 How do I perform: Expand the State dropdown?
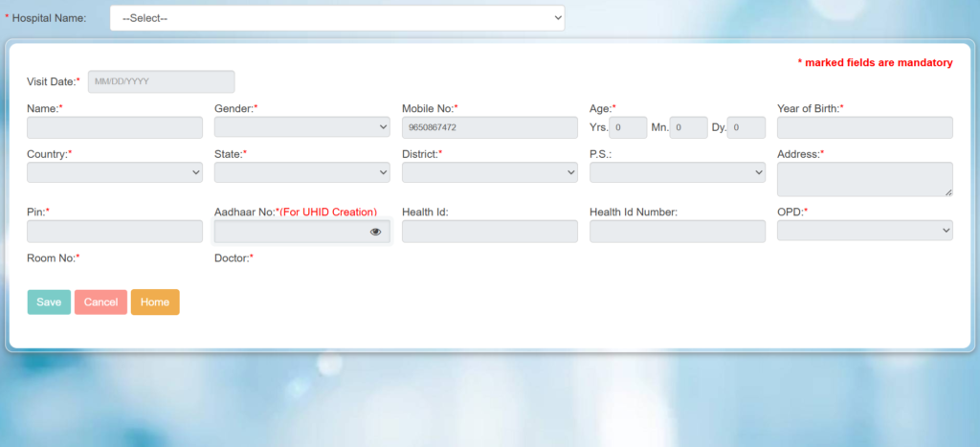[301, 172]
